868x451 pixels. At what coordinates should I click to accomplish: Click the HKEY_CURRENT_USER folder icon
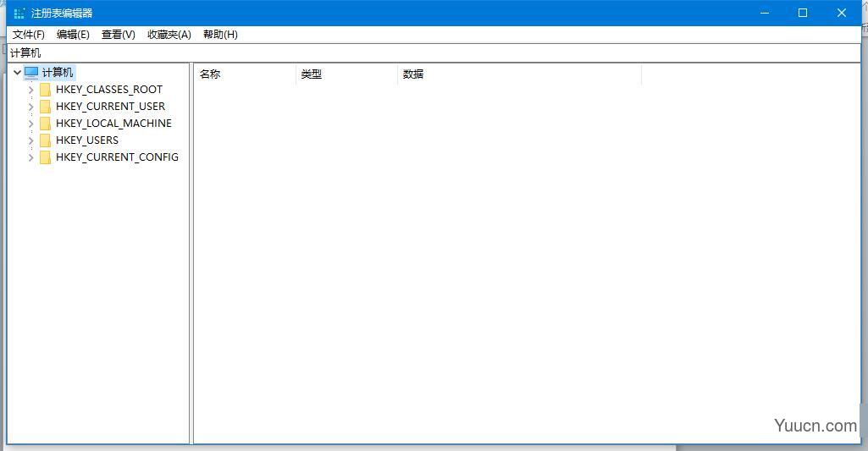[46, 107]
